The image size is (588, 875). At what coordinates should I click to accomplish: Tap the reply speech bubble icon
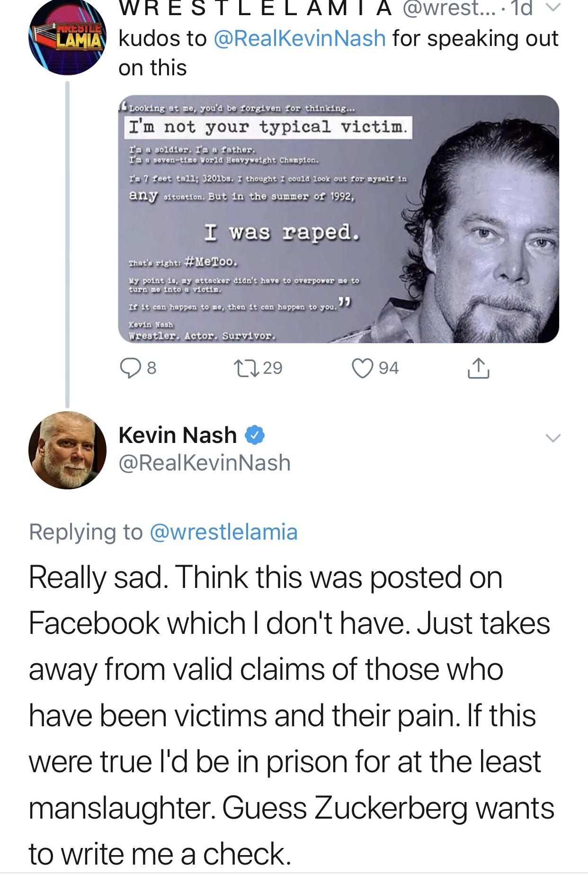point(129,368)
